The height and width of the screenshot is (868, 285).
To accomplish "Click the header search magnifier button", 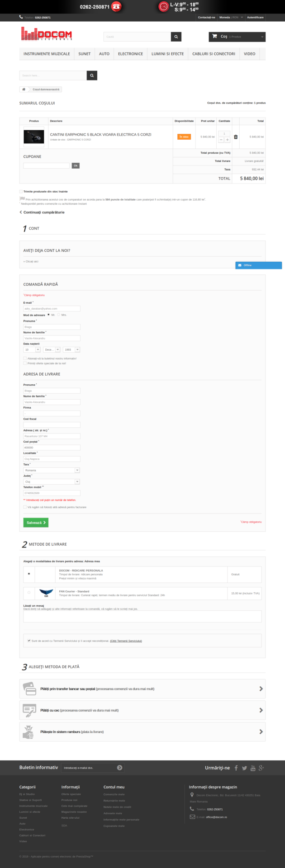I will pos(176,37).
